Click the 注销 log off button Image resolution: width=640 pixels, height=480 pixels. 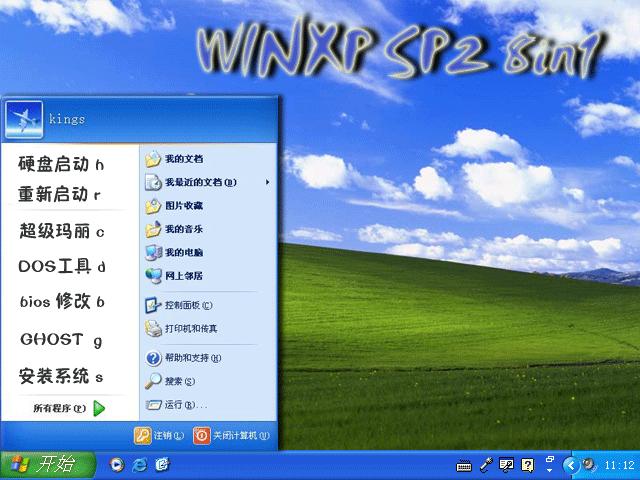point(159,436)
